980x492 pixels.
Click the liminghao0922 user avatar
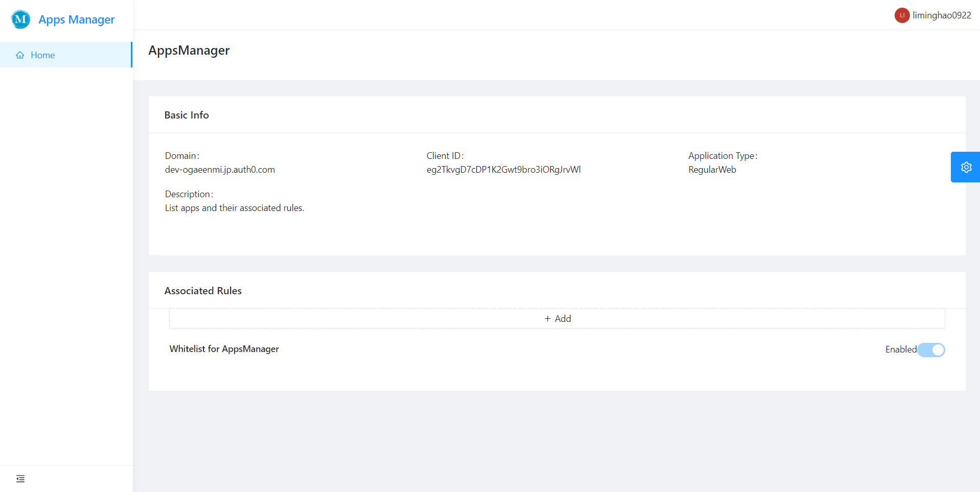(x=902, y=15)
